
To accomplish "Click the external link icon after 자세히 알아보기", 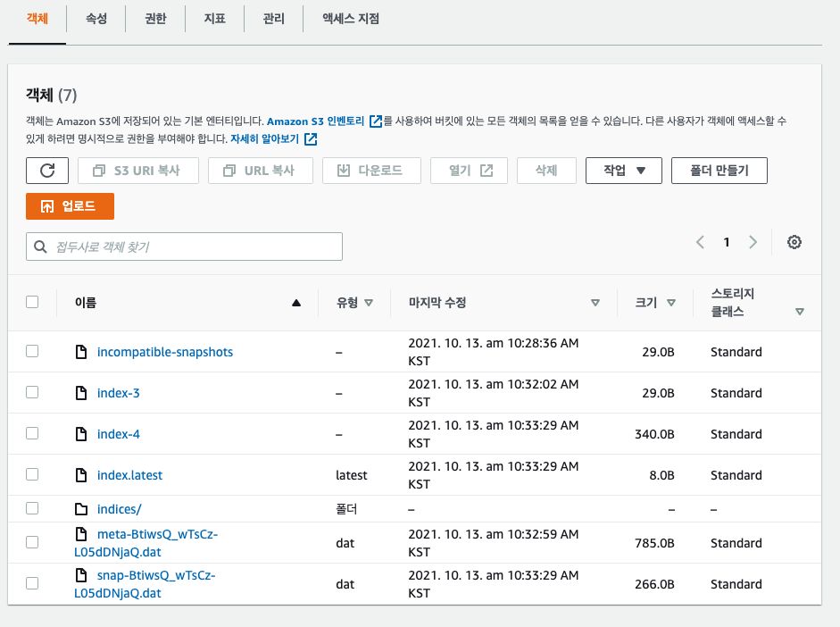I will (x=311, y=139).
